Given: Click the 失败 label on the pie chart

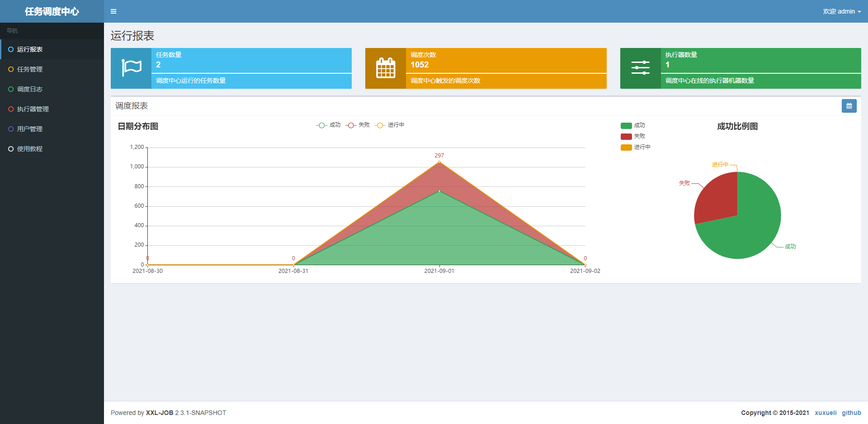Looking at the screenshot, I should point(684,183).
